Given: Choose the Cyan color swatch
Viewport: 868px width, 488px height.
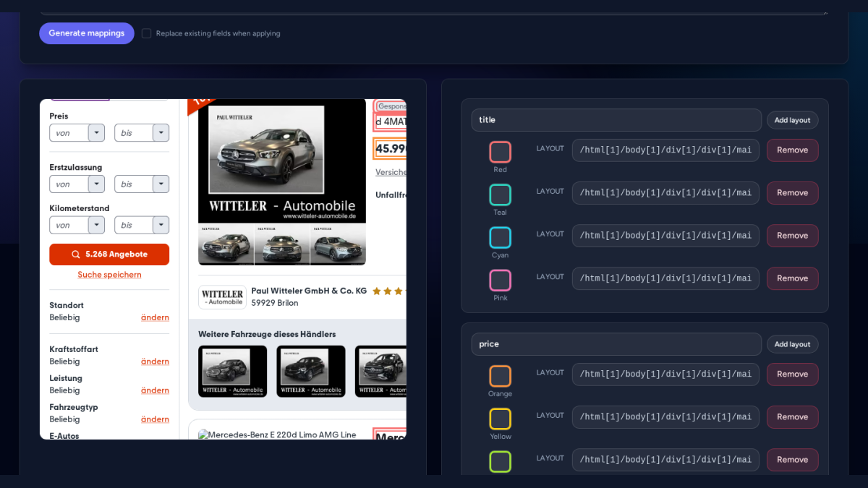Looking at the screenshot, I should click(x=500, y=237).
